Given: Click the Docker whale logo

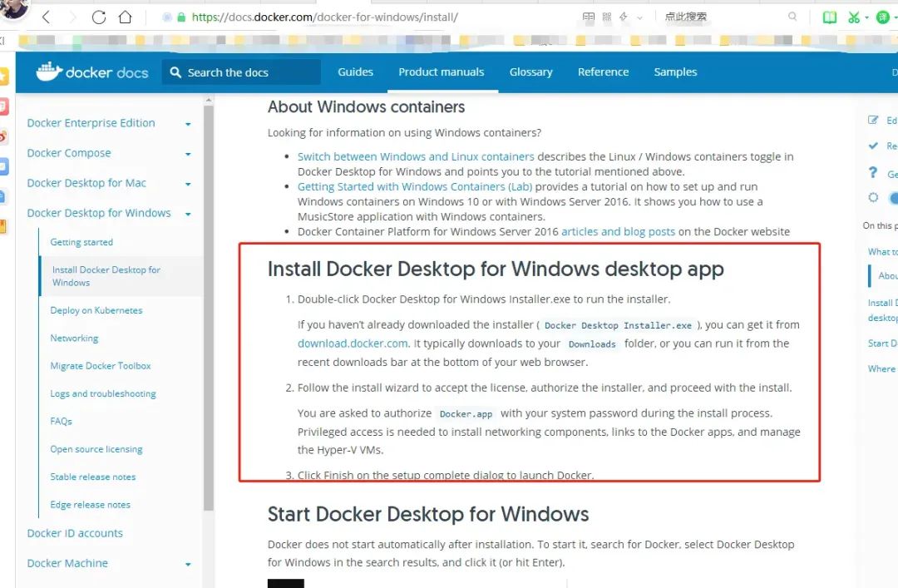Looking at the screenshot, I should [49, 72].
